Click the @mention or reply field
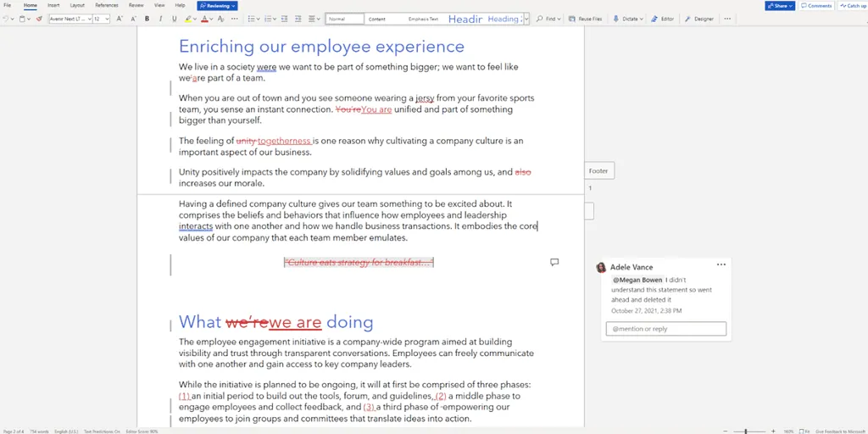The width and height of the screenshot is (868, 434). click(x=666, y=329)
